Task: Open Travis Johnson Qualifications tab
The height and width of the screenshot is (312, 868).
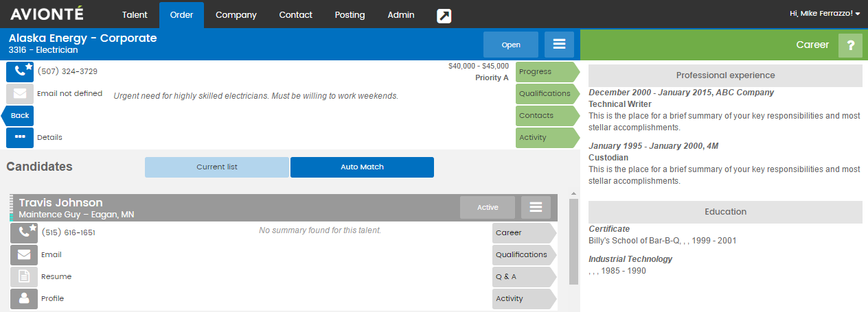Action: coord(524,254)
